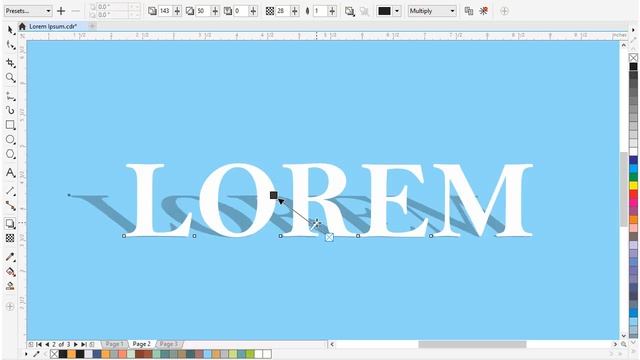Switch to Page 2 tab
Screen dimensions: 640x360
tap(142, 344)
